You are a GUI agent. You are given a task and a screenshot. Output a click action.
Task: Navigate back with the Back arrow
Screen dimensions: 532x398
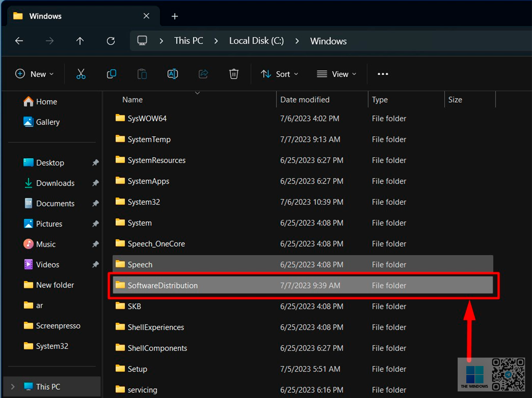point(19,41)
